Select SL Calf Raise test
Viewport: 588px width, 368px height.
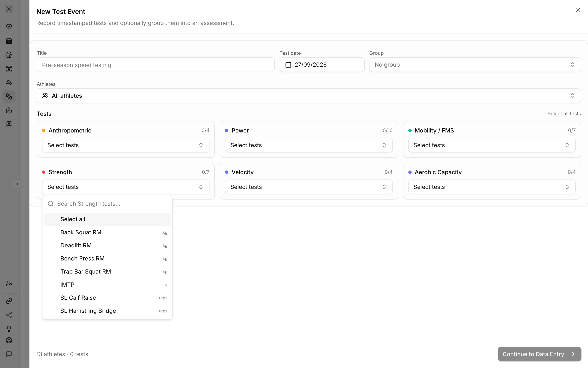[107, 298]
